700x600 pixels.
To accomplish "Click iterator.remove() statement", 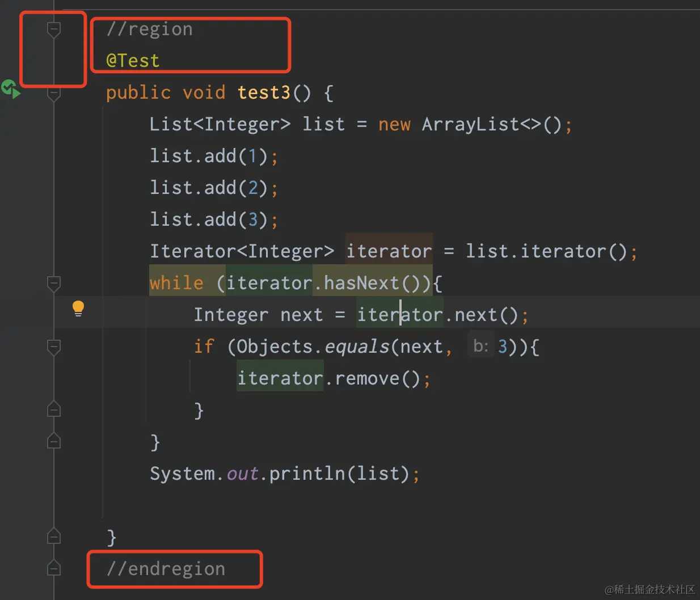I will [x=334, y=378].
